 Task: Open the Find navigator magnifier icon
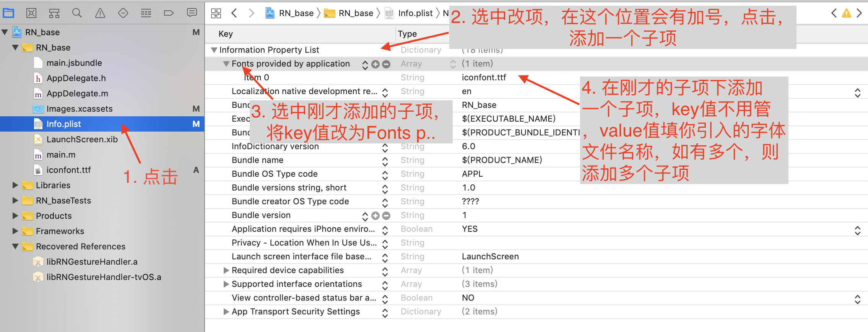tap(77, 13)
